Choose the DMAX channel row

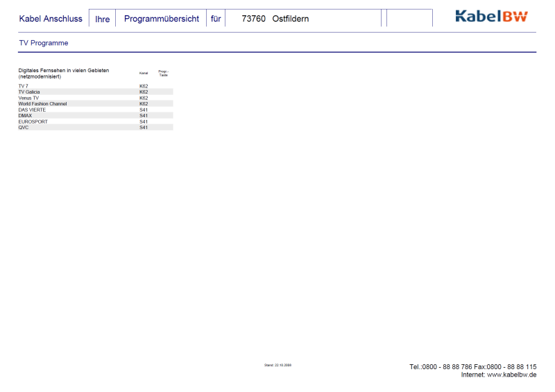tap(25, 115)
